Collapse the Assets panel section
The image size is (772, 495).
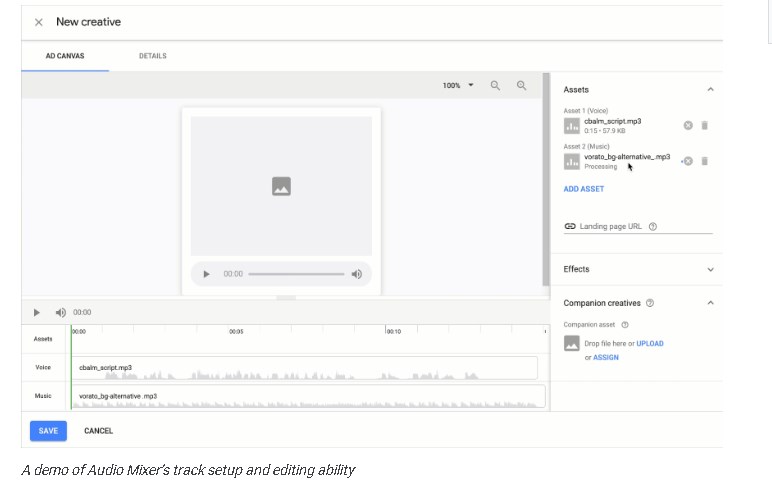pos(710,90)
